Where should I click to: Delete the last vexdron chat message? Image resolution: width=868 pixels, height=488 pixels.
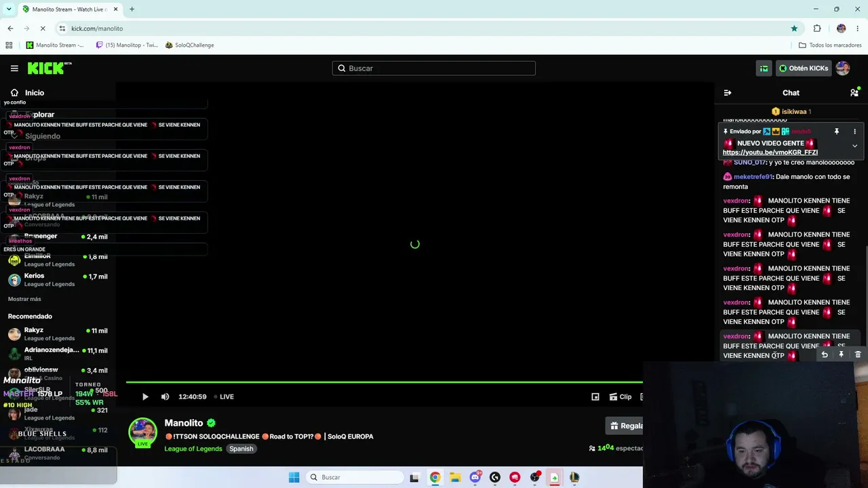click(x=858, y=354)
